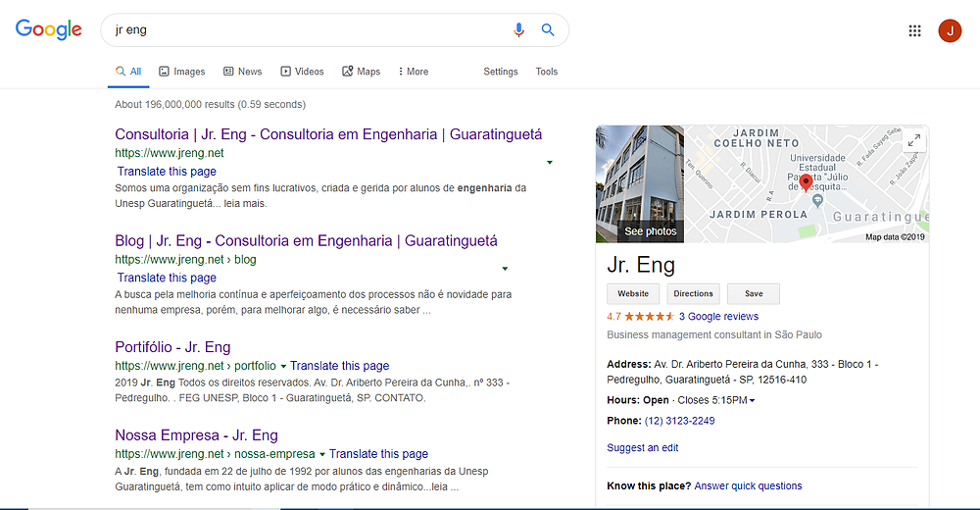The width and height of the screenshot is (980, 510).
Task: Open the Portifólio - Jr. Eng result
Action: 172,347
